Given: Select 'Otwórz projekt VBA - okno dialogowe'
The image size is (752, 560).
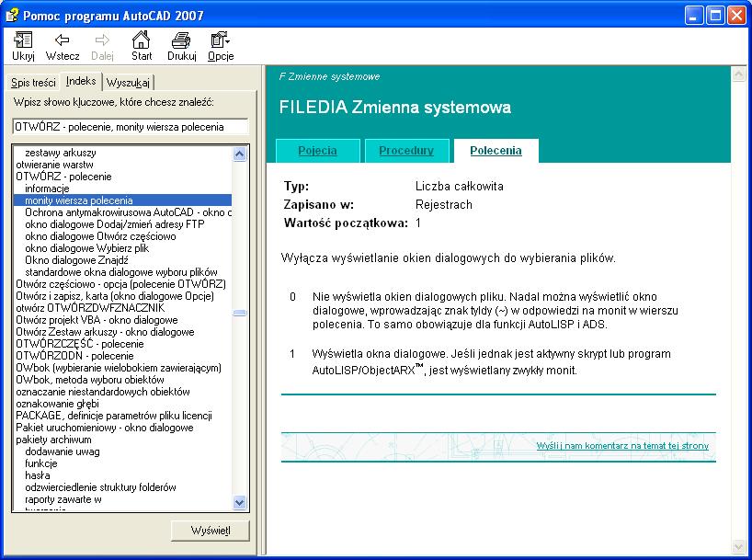Looking at the screenshot, I should click(x=97, y=320).
